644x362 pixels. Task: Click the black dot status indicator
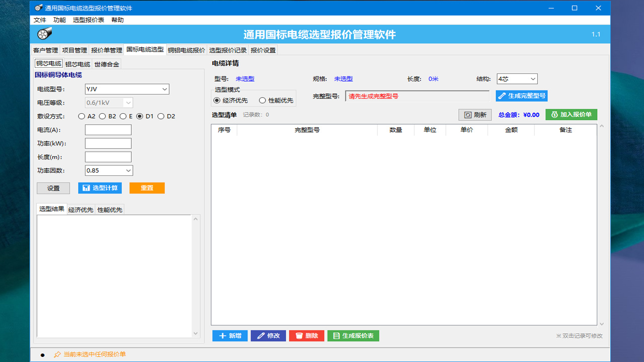point(42,355)
